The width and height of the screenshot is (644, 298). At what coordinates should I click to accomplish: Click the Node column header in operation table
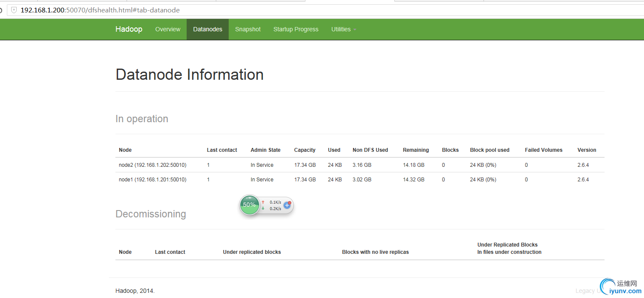tap(125, 150)
